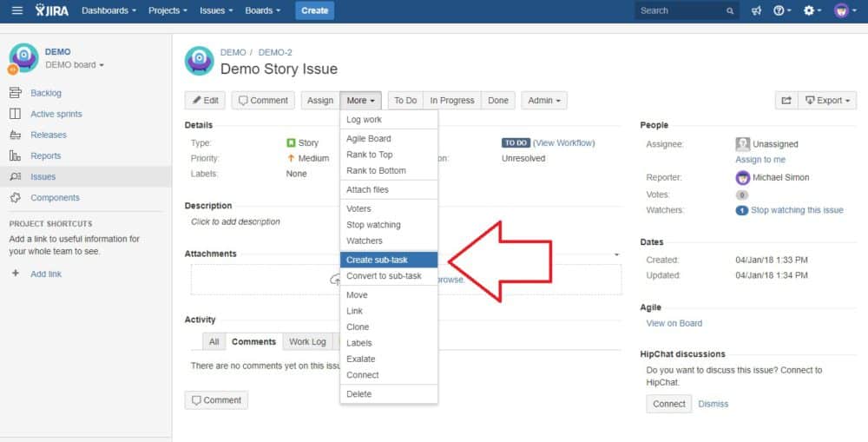Screen dimensions: 868x442
Task: Choose Rank to Bottom
Action: pyautogui.click(x=389, y=170)
